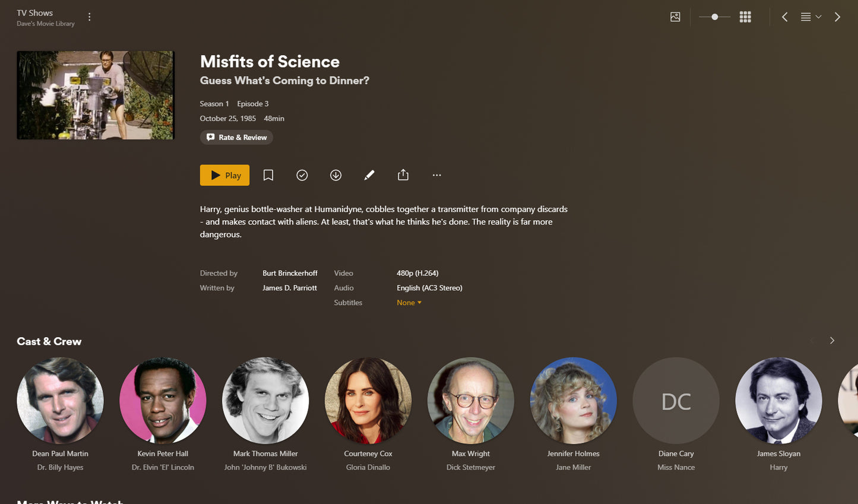The height and width of the screenshot is (504, 858).
Task: Open the TV Shows library options menu
Action: tap(90, 17)
